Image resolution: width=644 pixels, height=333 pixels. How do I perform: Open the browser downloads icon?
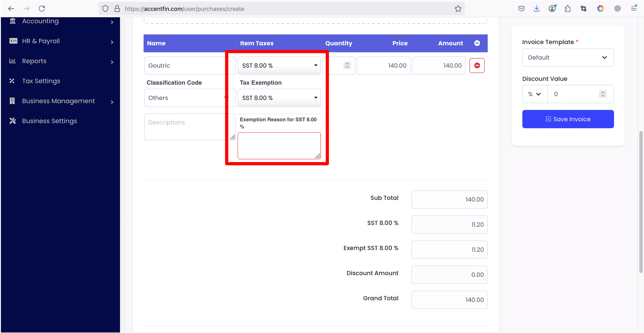[x=536, y=9]
